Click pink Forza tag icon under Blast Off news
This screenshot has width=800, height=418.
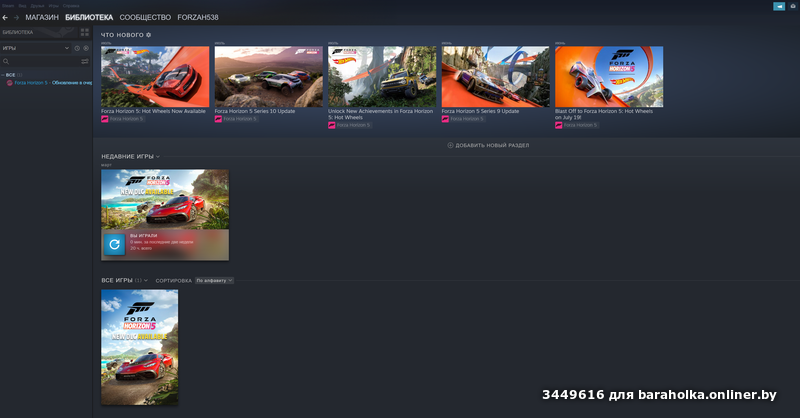pos(559,125)
